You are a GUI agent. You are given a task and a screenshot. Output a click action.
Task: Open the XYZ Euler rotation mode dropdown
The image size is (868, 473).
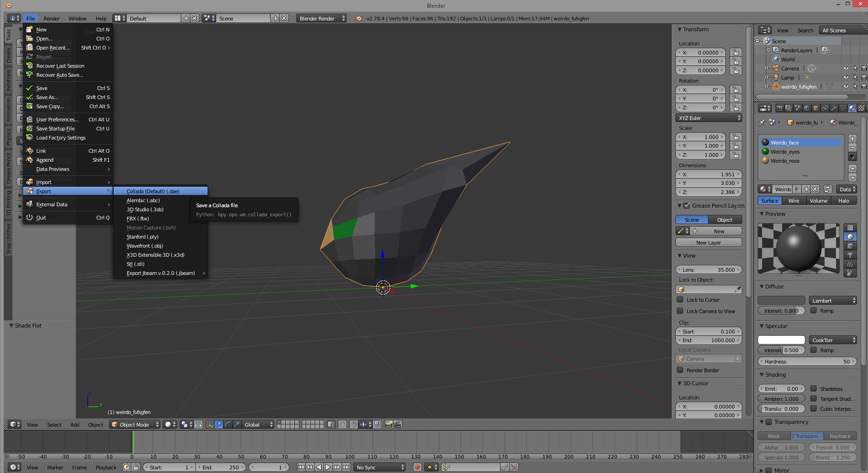coord(709,118)
